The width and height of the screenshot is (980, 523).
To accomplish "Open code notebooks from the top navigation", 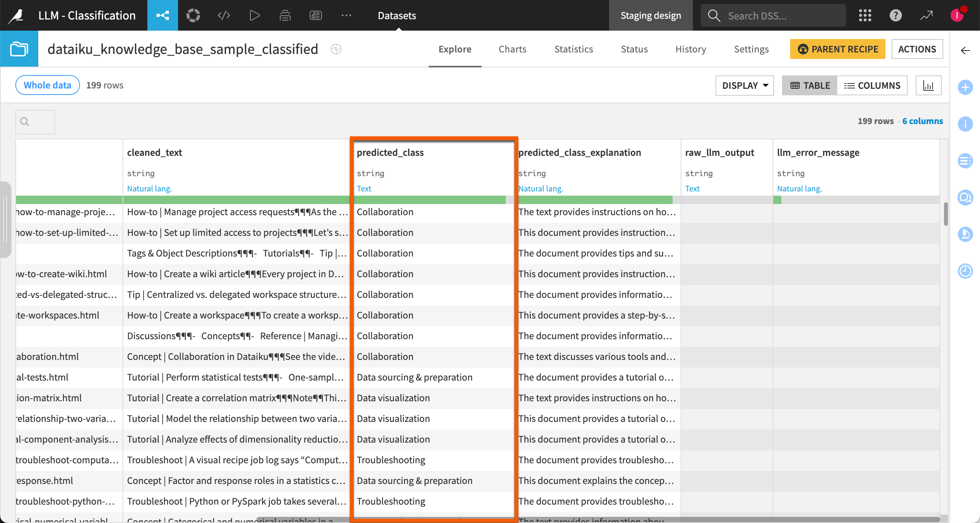I will coord(224,15).
